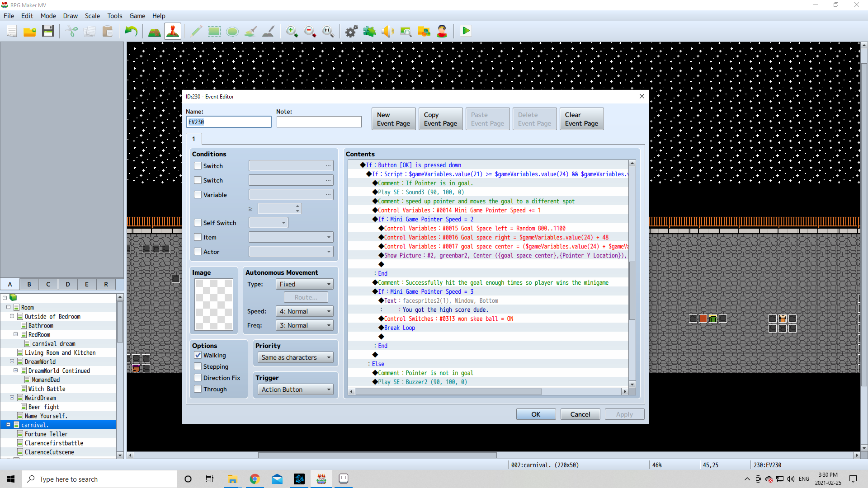868x488 pixels.
Task: Open the Freq dropdown set to 3: Normal
Action: click(x=305, y=325)
